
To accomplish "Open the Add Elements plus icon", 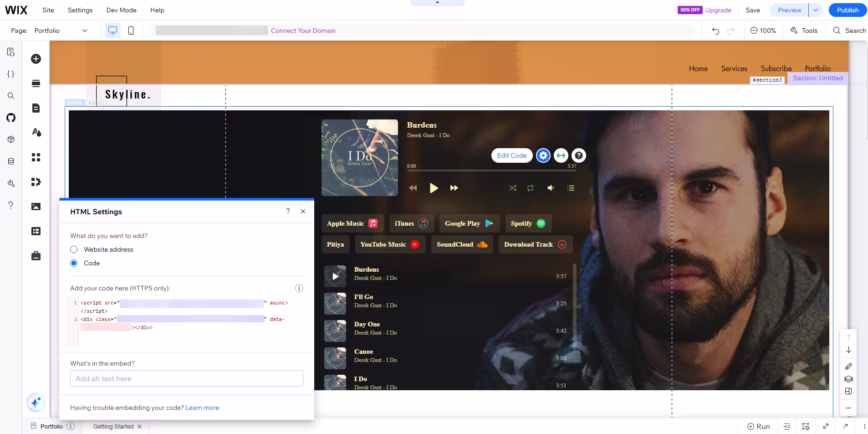I will 36,59.
